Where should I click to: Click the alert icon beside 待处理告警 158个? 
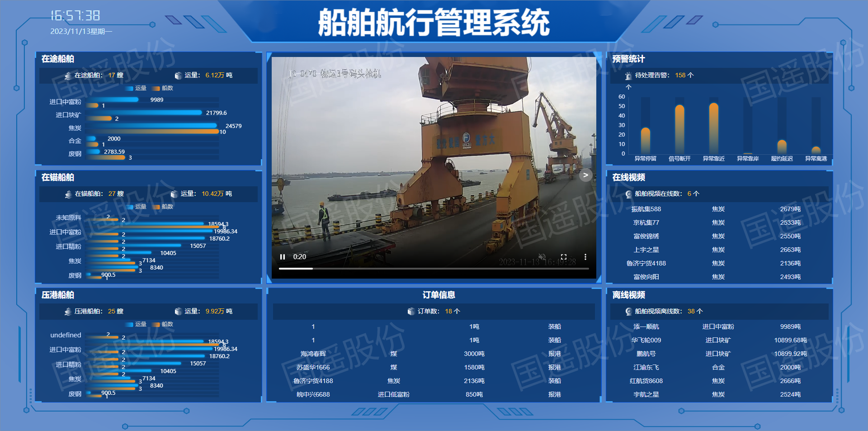coord(628,76)
